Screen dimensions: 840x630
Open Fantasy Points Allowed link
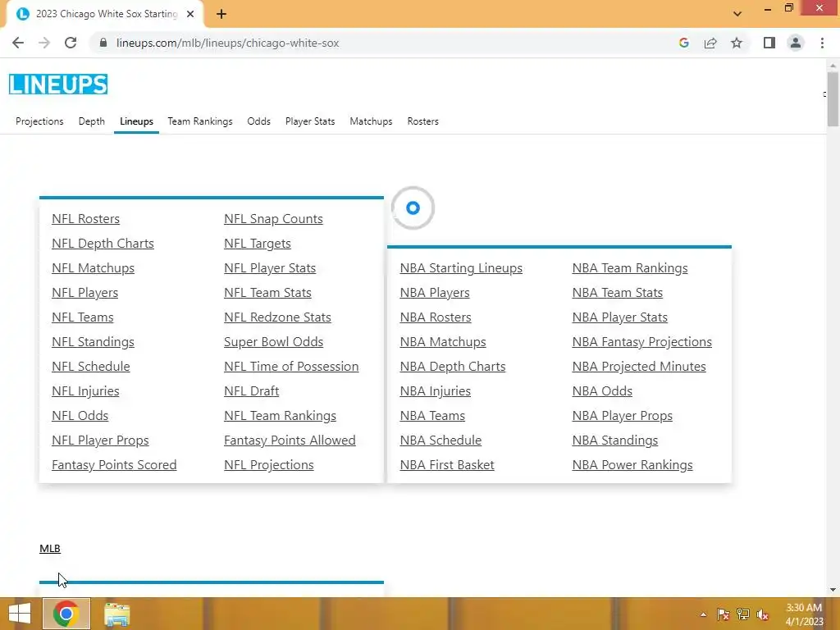point(290,441)
